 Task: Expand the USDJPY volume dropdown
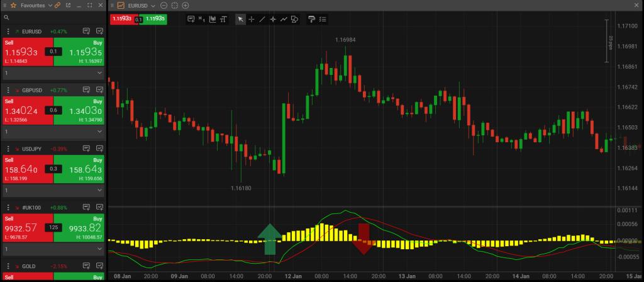[99, 191]
